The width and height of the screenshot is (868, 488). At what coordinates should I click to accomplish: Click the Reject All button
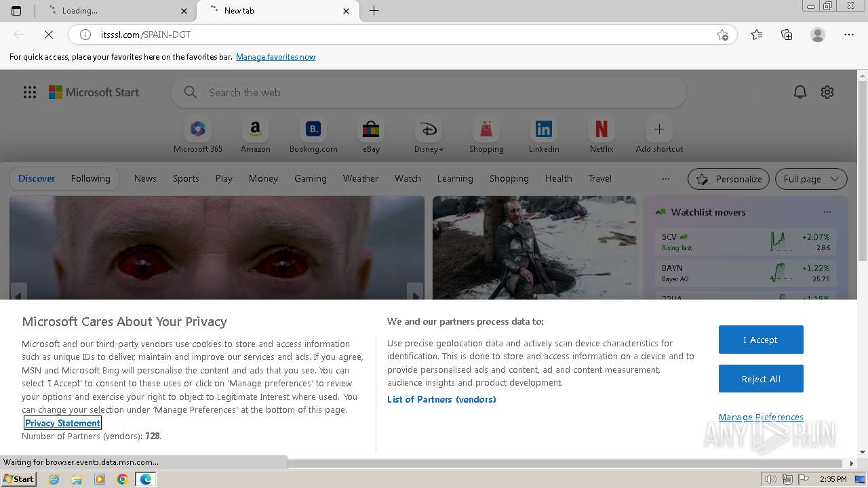[761, 379]
